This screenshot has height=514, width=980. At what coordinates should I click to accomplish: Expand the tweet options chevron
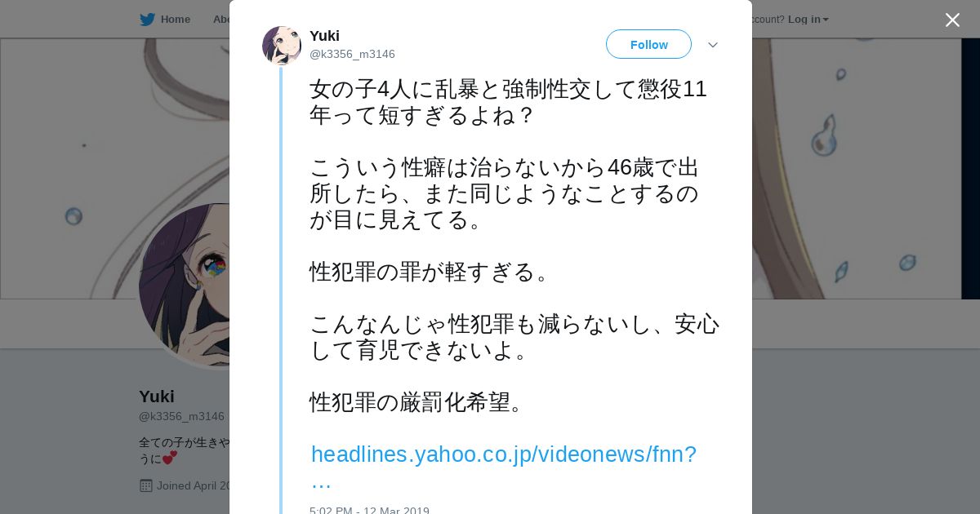click(713, 45)
